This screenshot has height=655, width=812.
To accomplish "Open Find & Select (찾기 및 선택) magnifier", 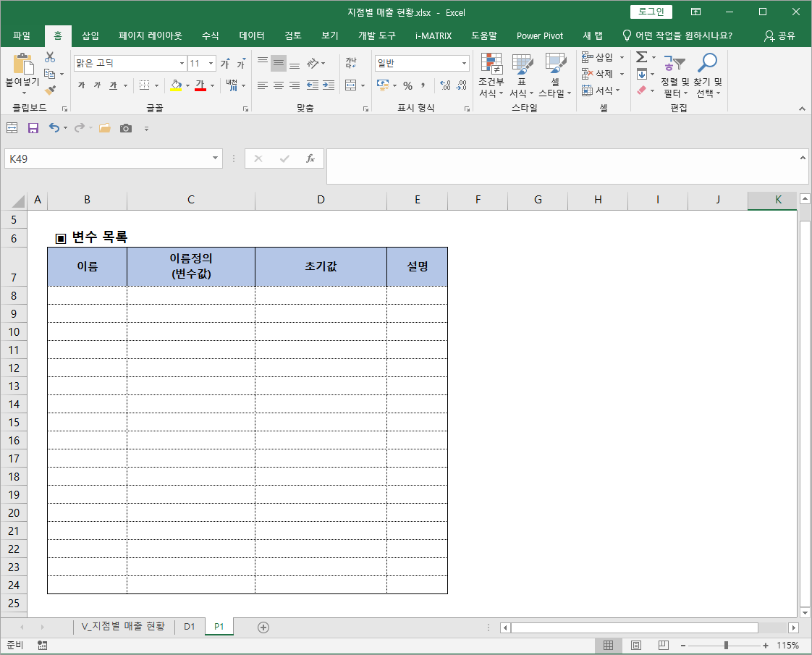I will pos(707,76).
